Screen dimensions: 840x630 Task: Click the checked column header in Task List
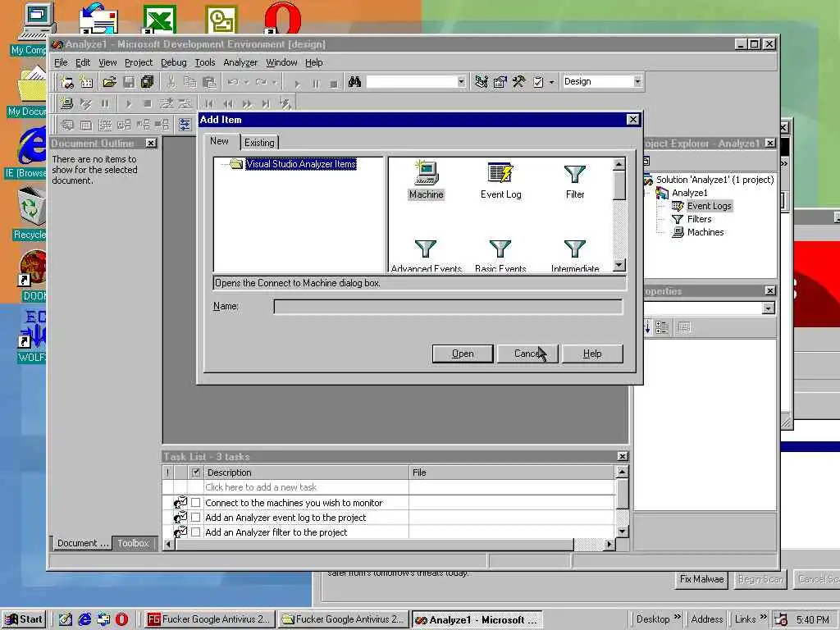coord(195,472)
